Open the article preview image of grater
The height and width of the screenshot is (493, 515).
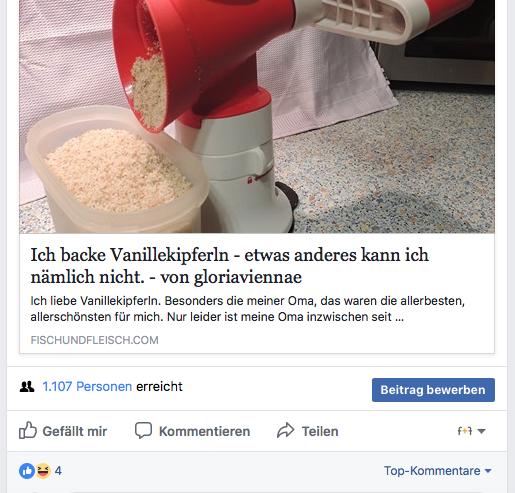click(x=257, y=116)
